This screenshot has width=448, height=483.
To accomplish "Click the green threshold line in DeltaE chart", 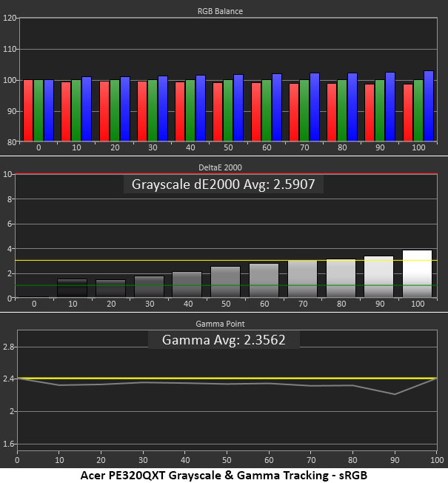I will click(226, 285).
